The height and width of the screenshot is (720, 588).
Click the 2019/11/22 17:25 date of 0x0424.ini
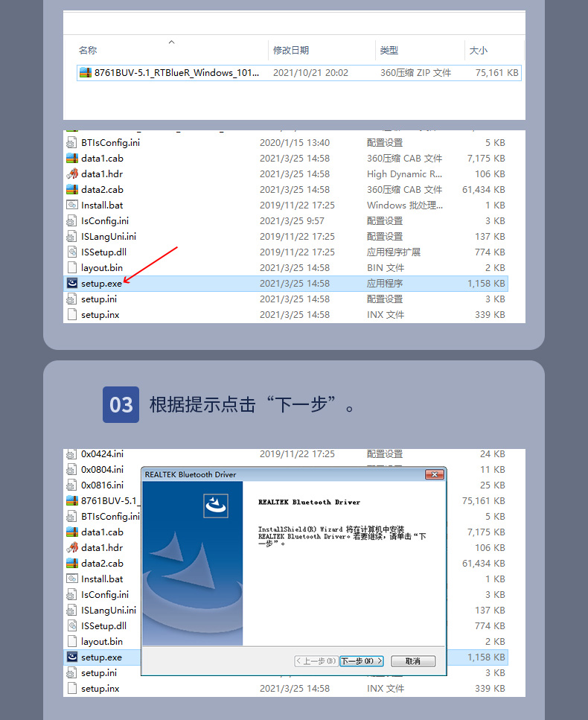click(298, 454)
